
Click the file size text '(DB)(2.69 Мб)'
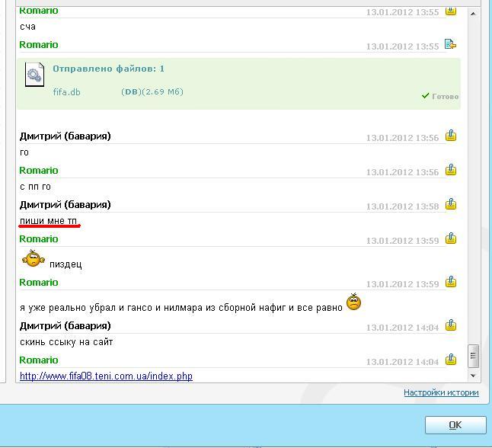152,92
